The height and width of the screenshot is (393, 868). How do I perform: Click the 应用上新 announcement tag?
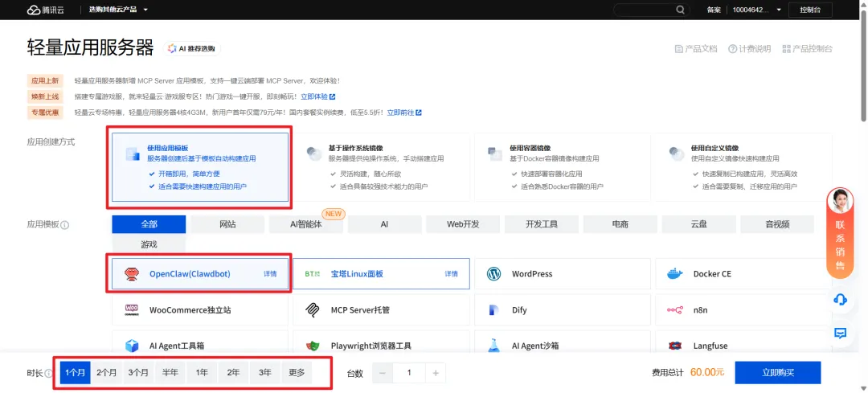[45, 80]
